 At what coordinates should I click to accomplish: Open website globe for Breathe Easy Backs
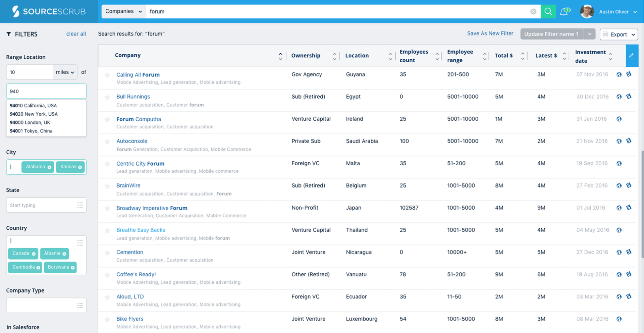coord(619,230)
